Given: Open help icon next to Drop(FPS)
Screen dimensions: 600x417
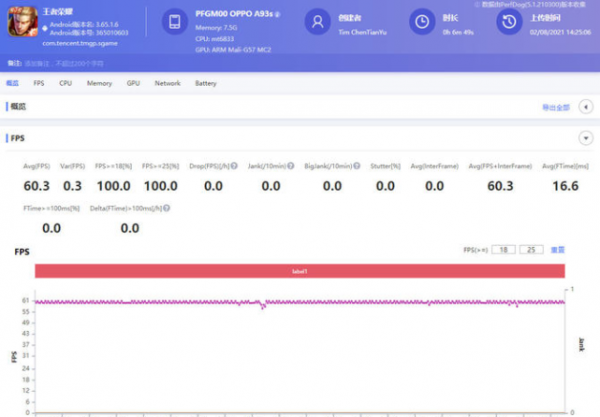Looking at the screenshot, I should click(x=234, y=166).
